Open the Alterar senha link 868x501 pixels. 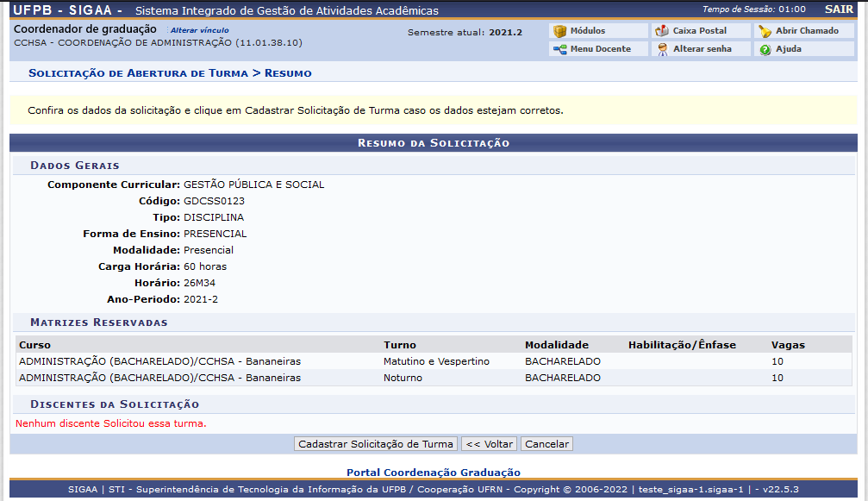(x=702, y=48)
